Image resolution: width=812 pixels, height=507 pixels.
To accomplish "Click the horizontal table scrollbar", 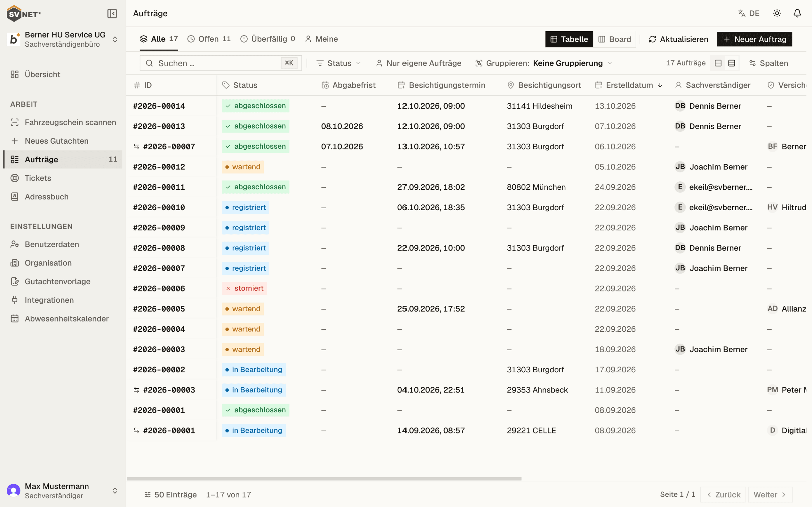I will coord(324,479).
